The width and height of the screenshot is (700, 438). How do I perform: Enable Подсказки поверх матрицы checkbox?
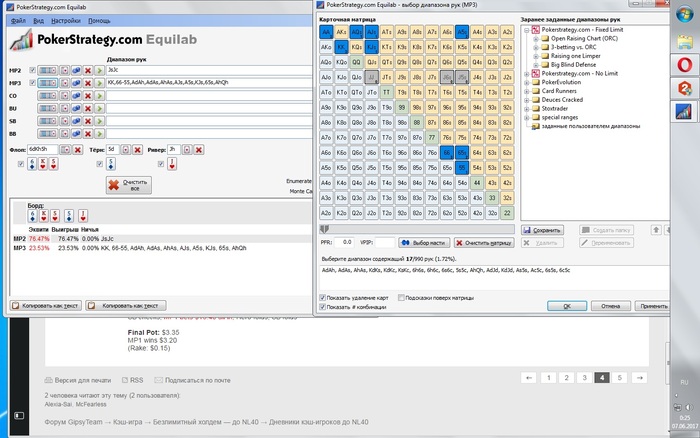[401, 298]
